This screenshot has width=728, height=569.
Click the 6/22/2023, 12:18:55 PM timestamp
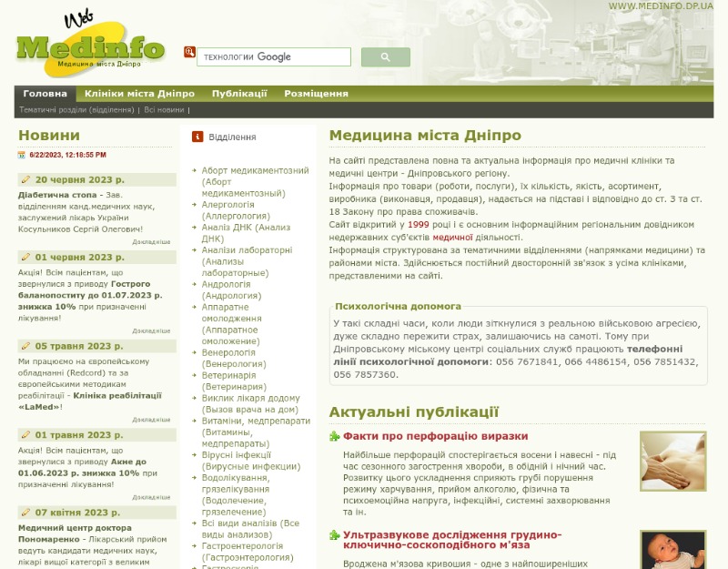click(x=67, y=155)
